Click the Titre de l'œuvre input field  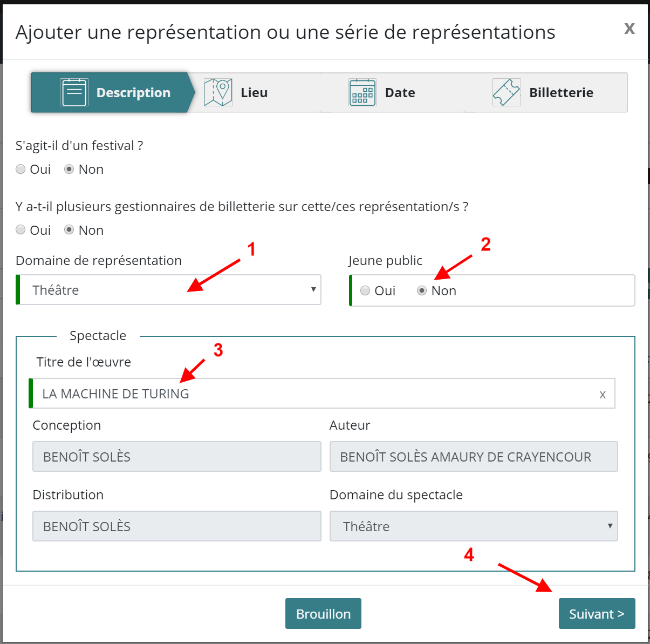313,394
